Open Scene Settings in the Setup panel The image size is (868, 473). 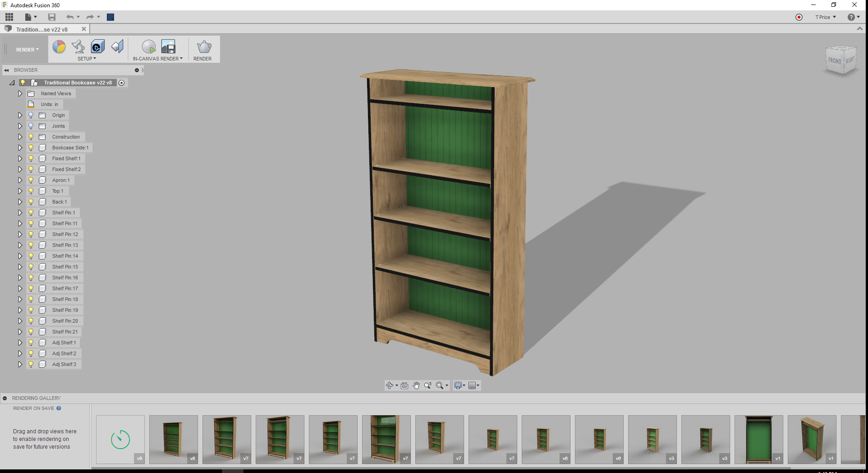(x=78, y=46)
